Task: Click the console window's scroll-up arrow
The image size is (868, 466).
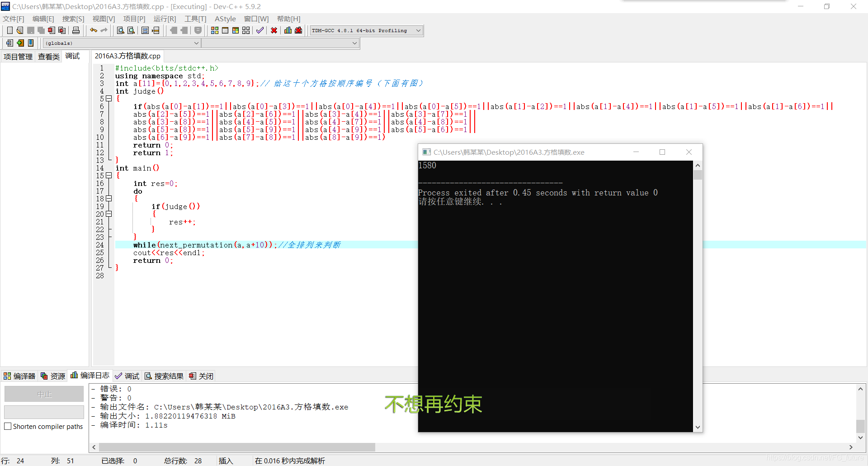Action: 698,165
